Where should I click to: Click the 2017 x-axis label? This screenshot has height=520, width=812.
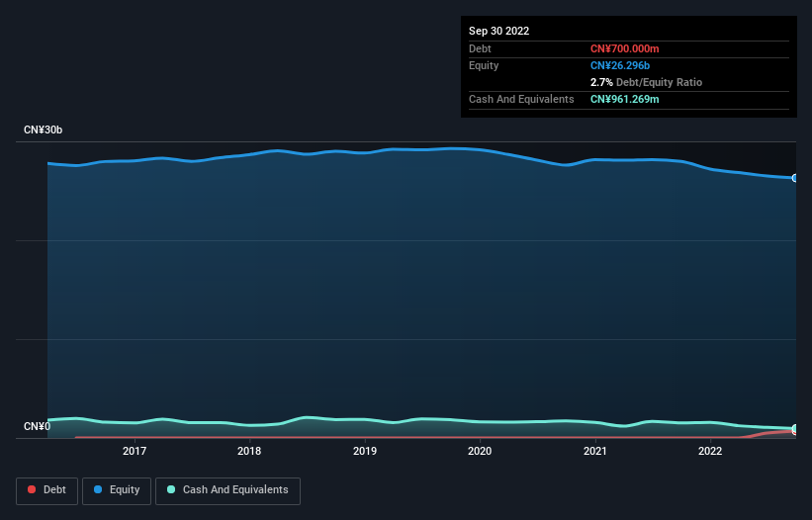[135, 451]
